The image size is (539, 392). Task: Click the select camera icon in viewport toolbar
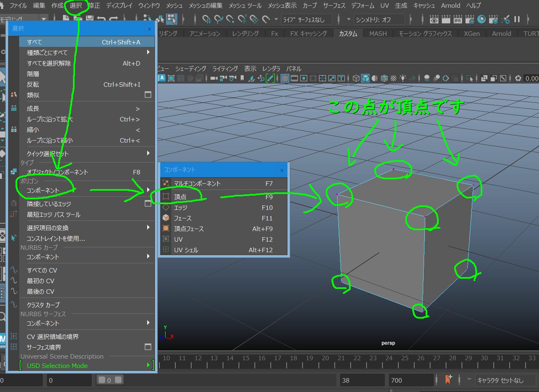214,78
